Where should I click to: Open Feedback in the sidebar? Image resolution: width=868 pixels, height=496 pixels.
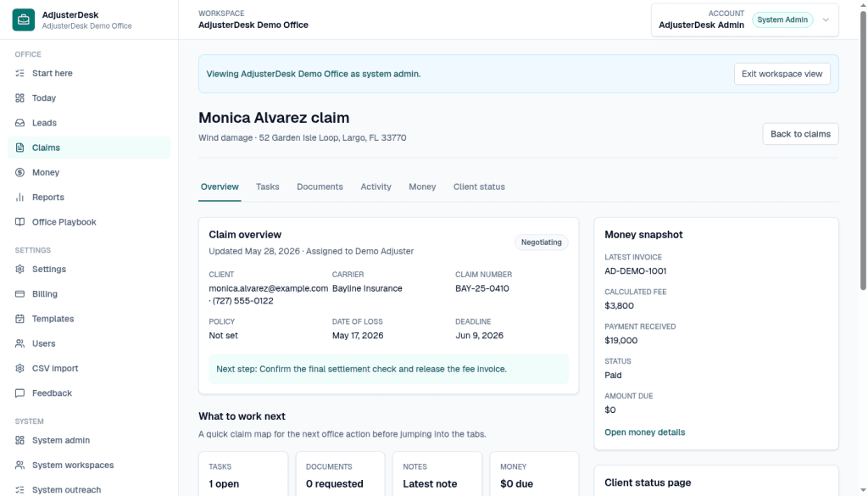[x=89, y=393]
